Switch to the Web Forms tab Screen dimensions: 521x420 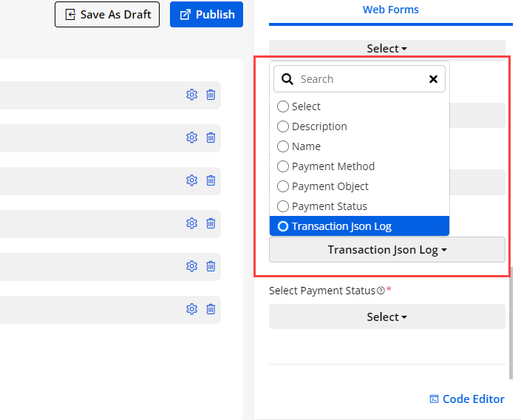tap(390, 10)
